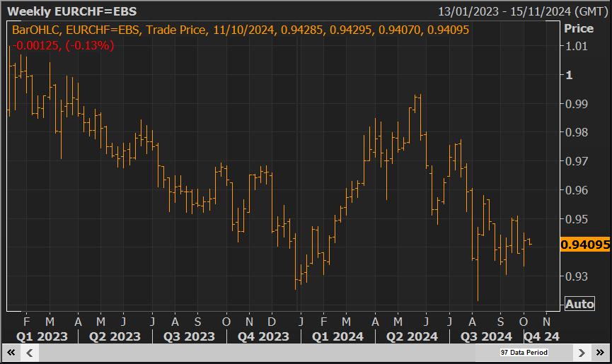
Task: Click the bold 1 price level label
Action: click(x=569, y=75)
